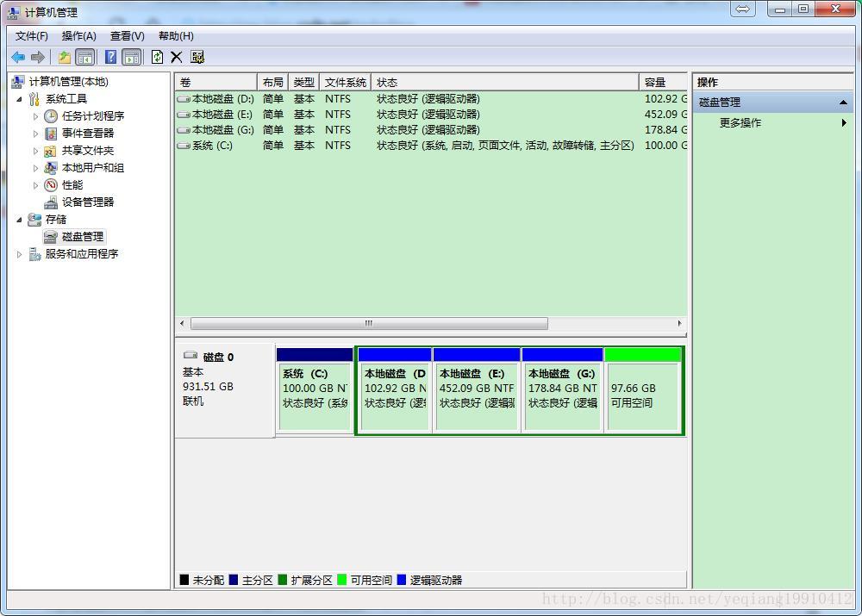Expand the 共享文件夹 tree node
862x616 pixels.
pos(35,151)
